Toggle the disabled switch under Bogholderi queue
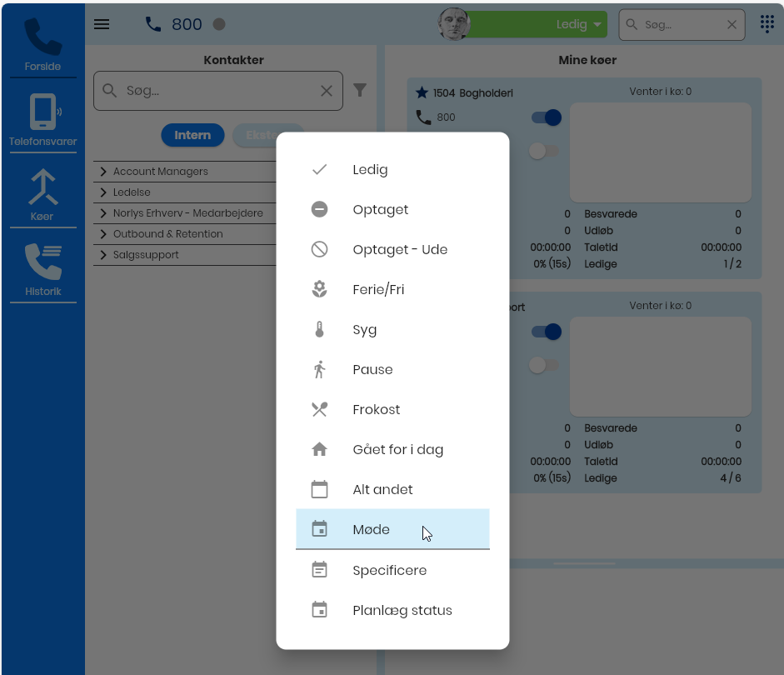This screenshot has height=675, width=784. pyautogui.click(x=544, y=151)
